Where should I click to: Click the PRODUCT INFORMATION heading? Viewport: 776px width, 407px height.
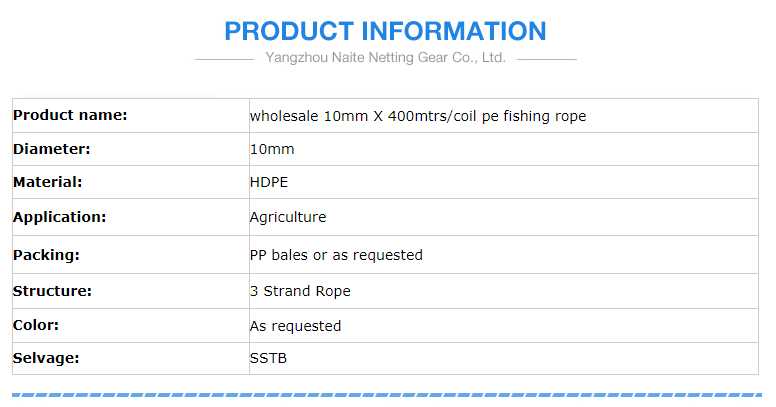[x=385, y=31]
